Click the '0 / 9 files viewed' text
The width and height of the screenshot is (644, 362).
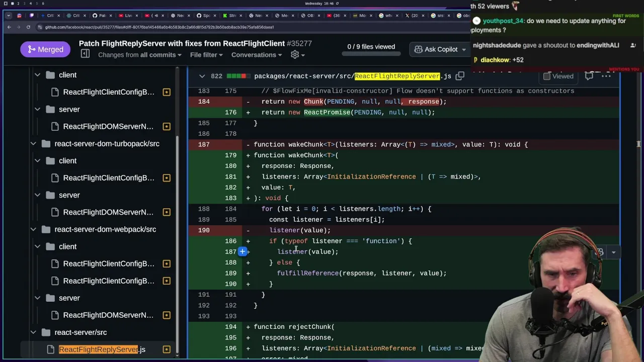pyautogui.click(x=371, y=47)
